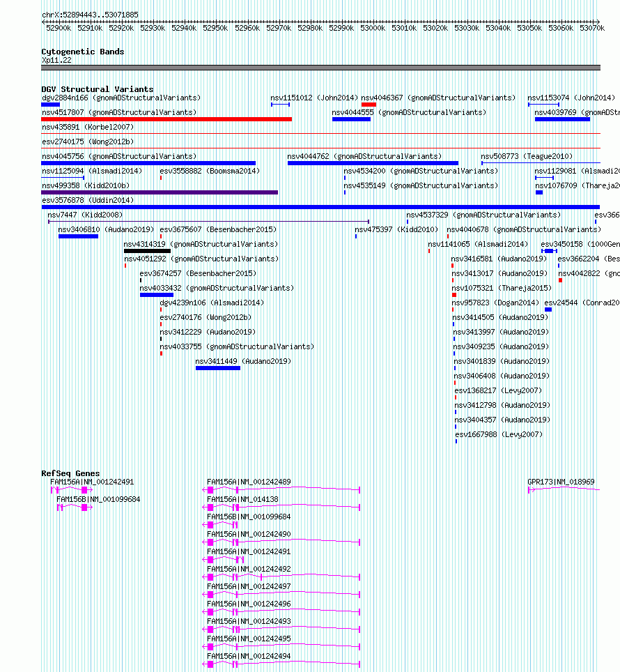Click the nsv1076709 blue variant bar

click(x=539, y=192)
